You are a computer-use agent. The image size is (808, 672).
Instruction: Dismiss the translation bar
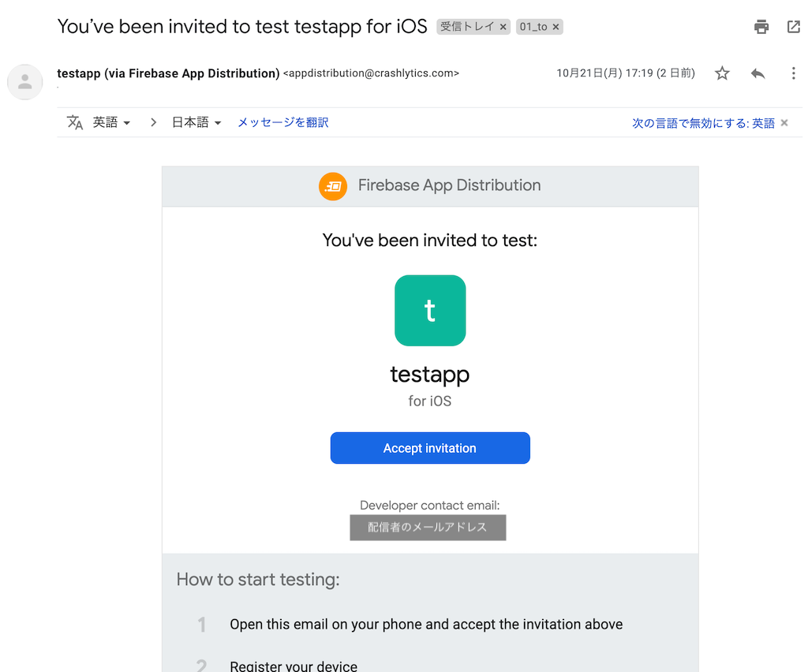click(x=784, y=122)
